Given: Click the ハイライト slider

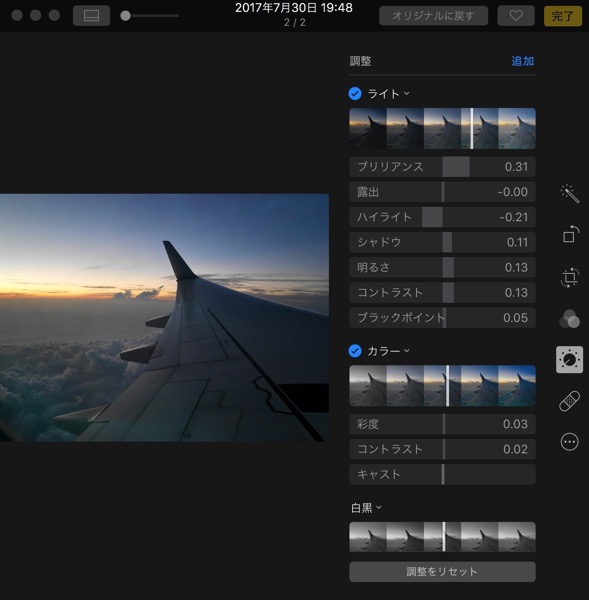Looking at the screenshot, I should click(442, 217).
